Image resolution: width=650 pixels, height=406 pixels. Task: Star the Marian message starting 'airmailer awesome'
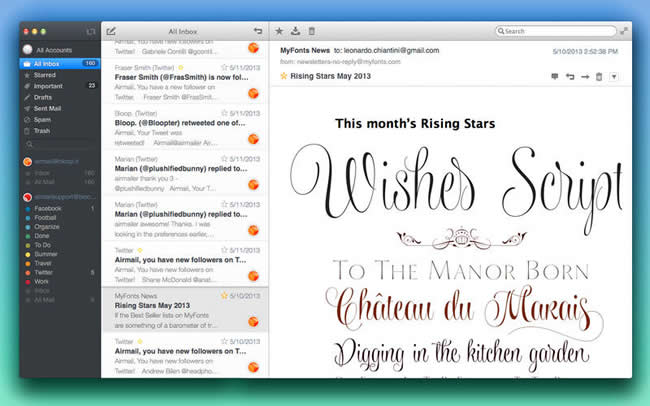[x=224, y=204]
